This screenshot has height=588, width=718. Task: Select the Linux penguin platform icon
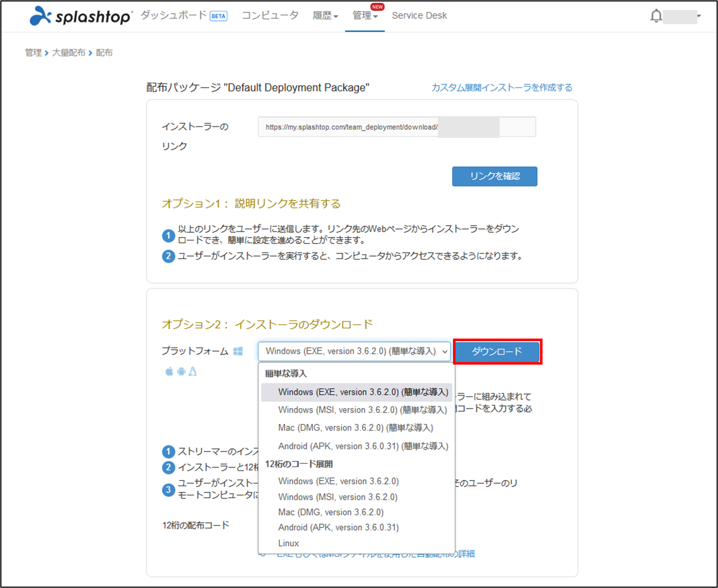193,372
